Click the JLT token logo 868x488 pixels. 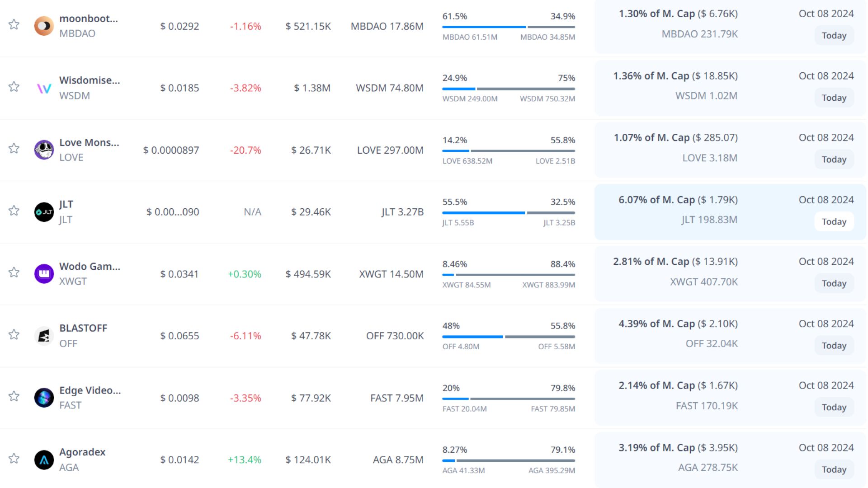(44, 212)
